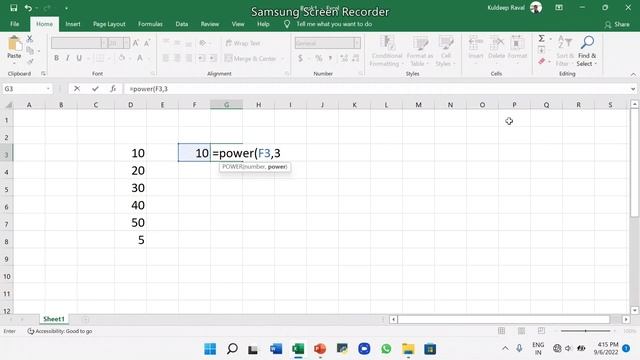Screen dimensions: 640x360
Task: Apply accounting dollar format
Action: (x=300, y=58)
